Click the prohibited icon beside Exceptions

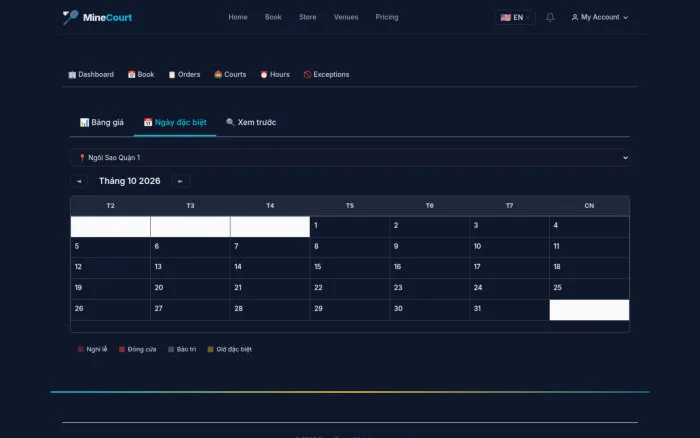pyautogui.click(x=307, y=75)
